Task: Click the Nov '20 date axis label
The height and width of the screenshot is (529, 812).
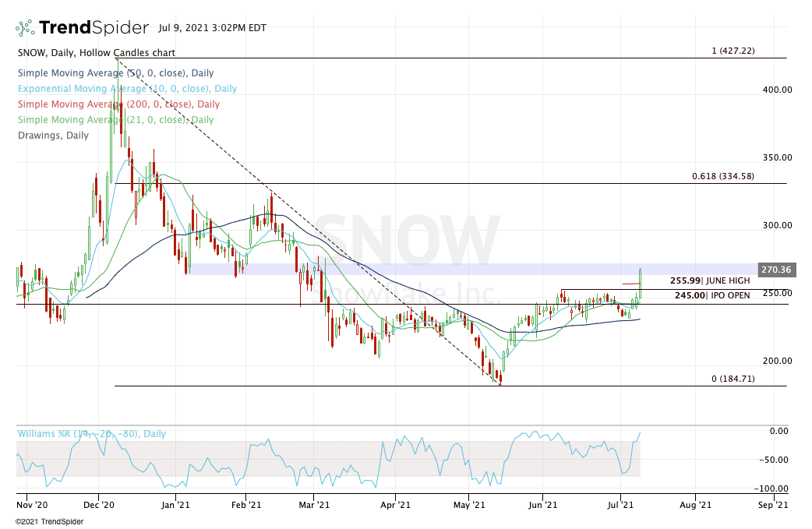Action: click(32, 505)
